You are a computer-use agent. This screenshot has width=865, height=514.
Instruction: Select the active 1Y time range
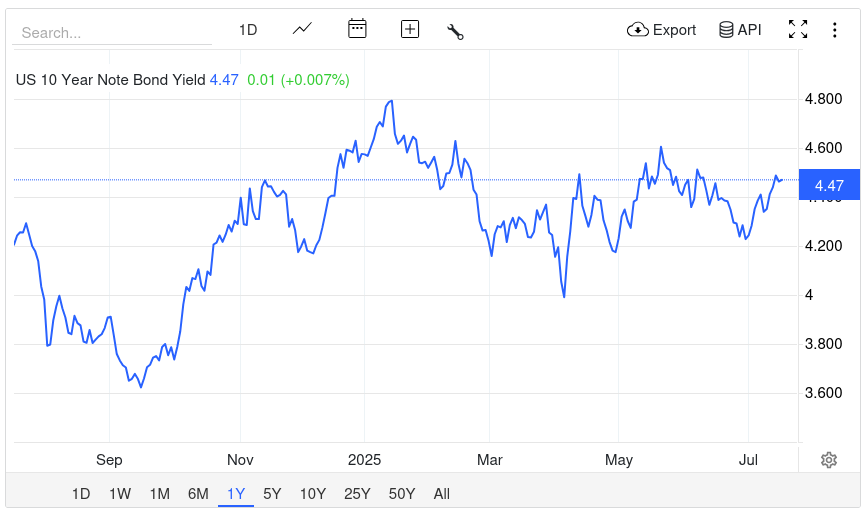pos(236,493)
